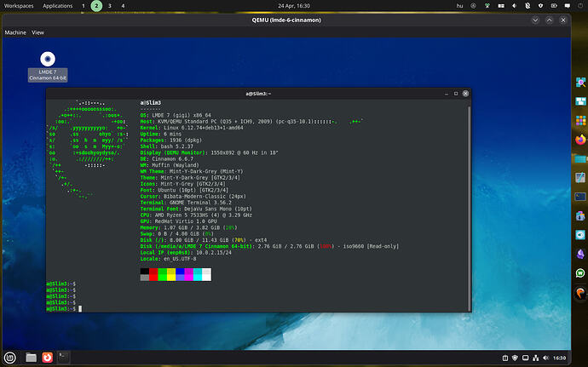Maximize the QEMU window via up chevron

coord(549,20)
